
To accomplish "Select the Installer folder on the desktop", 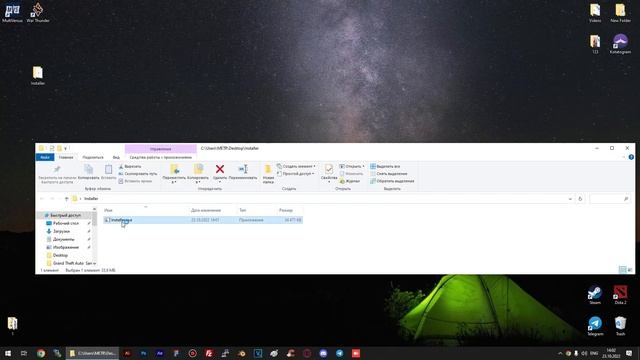I will click(38, 76).
